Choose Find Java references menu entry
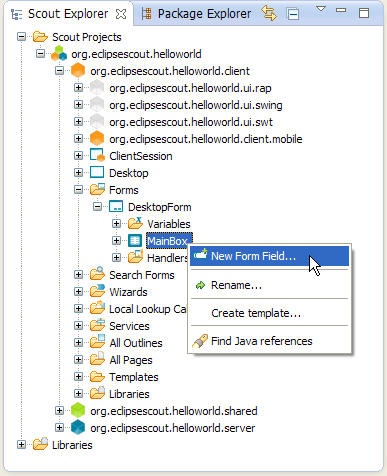This screenshot has height=476, width=387. pyautogui.click(x=269, y=341)
